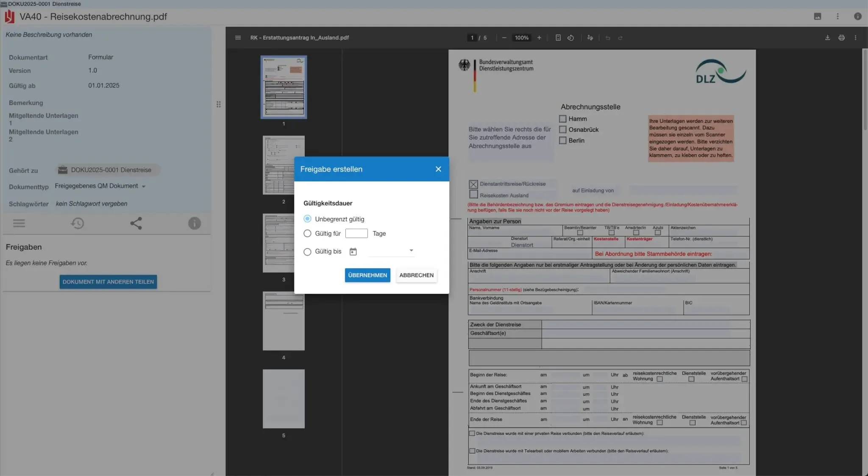Click the fit-to-page icon

tap(558, 38)
